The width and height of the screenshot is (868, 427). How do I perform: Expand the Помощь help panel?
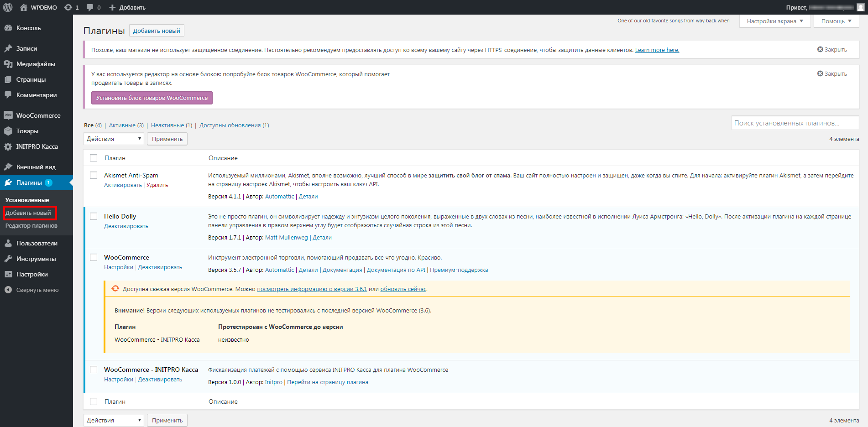point(837,21)
